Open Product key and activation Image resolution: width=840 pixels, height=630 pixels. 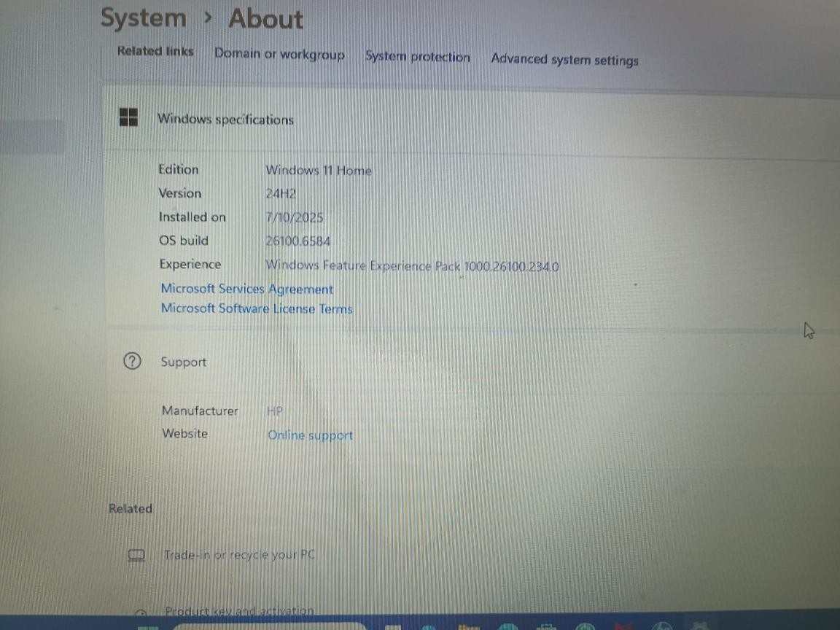point(239,611)
